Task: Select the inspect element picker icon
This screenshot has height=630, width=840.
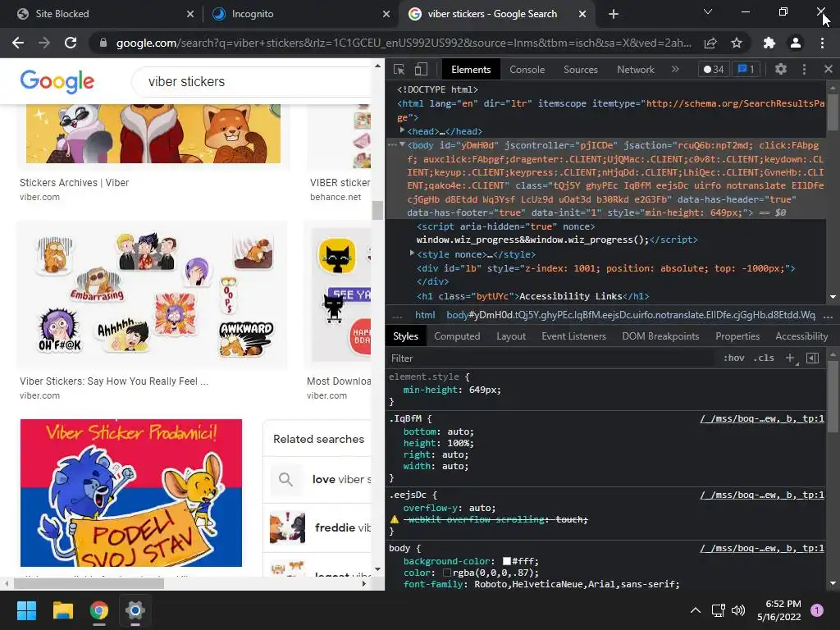Action: point(399,69)
